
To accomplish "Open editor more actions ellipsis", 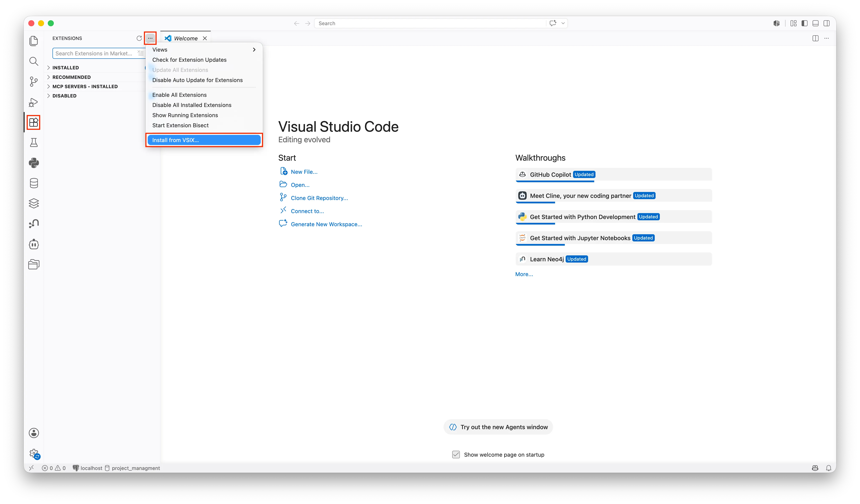I will point(827,38).
